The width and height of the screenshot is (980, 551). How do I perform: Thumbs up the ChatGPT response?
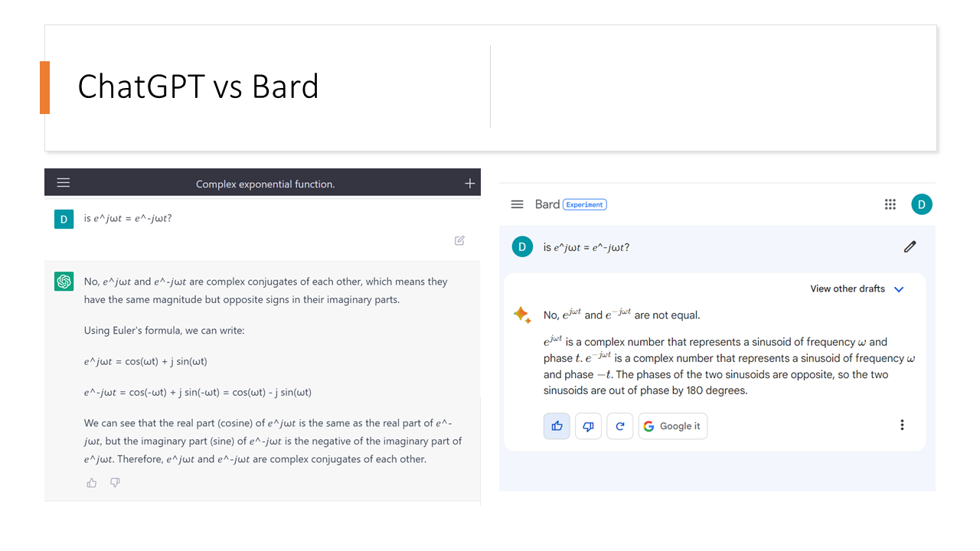point(92,483)
